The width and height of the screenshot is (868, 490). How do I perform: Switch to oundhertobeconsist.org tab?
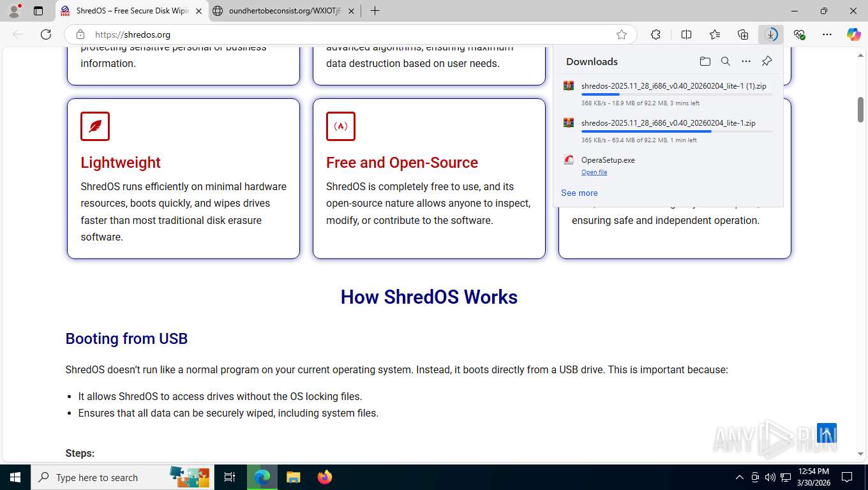[283, 11]
